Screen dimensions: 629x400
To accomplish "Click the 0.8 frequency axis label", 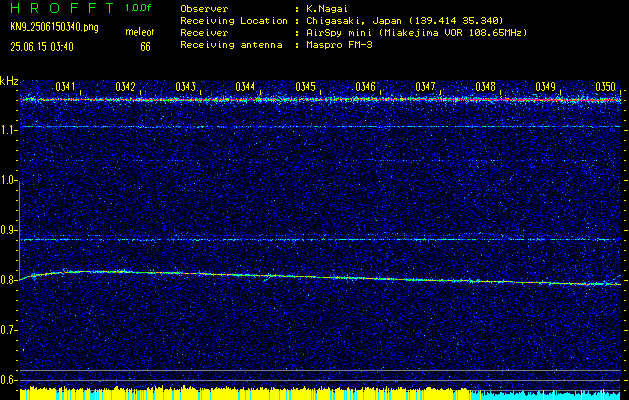I will [7, 280].
